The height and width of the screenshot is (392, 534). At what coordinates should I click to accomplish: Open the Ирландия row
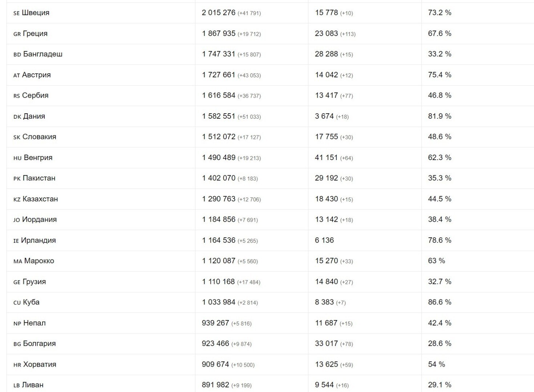(x=39, y=240)
